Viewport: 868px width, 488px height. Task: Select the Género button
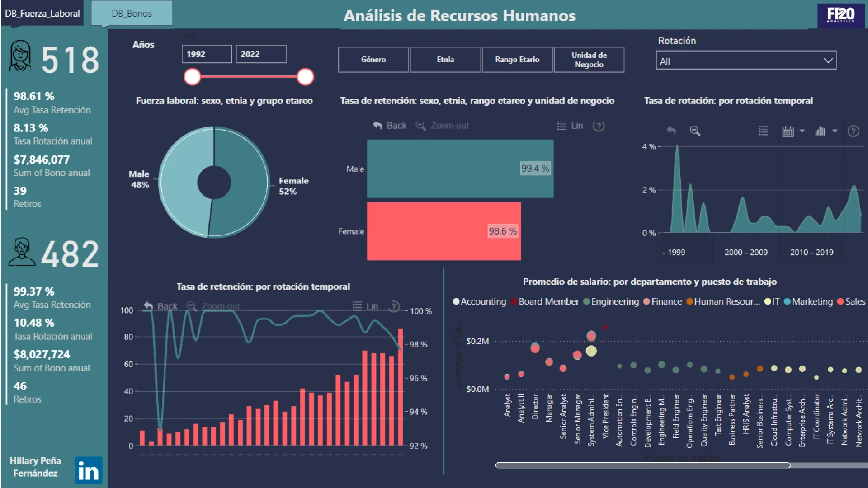(x=373, y=60)
